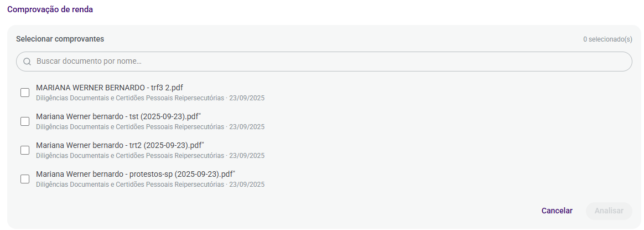The height and width of the screenshot is (230, 644).
Task: Enable the protestos-sp (2025-09-23).pdf checkbox
Action: click(25, 179)
